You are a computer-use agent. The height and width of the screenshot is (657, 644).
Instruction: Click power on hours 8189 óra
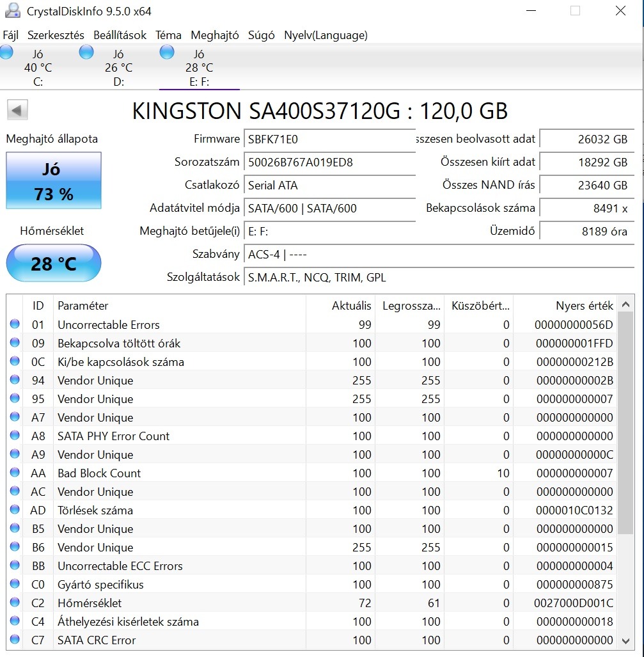pyautogui.click(x=587, y=232)
